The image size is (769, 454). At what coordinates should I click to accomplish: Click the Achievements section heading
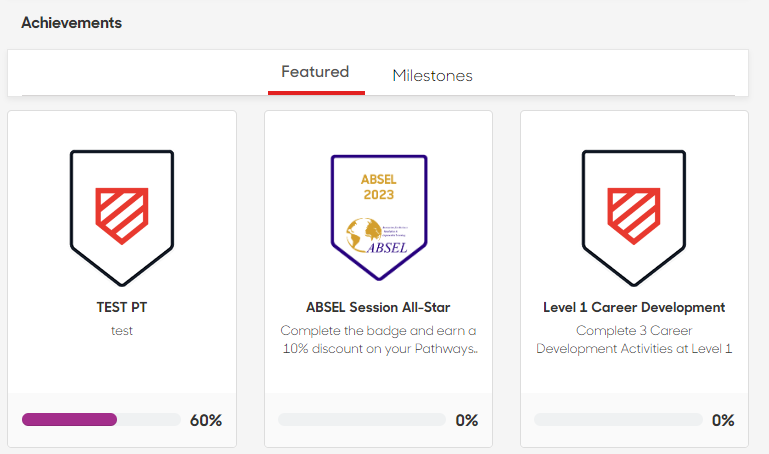(x=71, y=23)
